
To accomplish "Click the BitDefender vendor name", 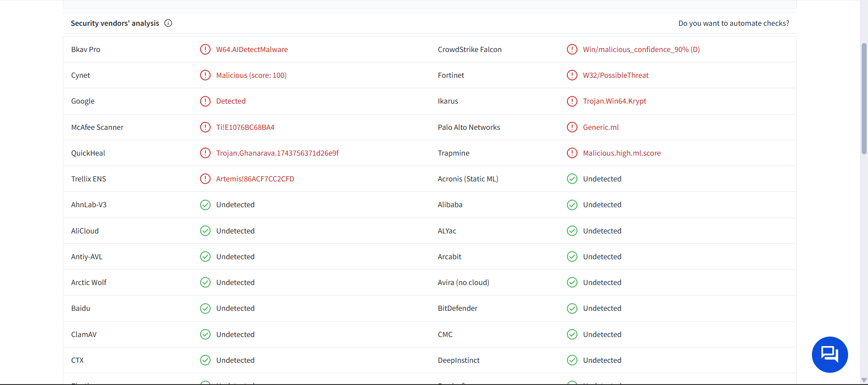I will coord(458,308).
